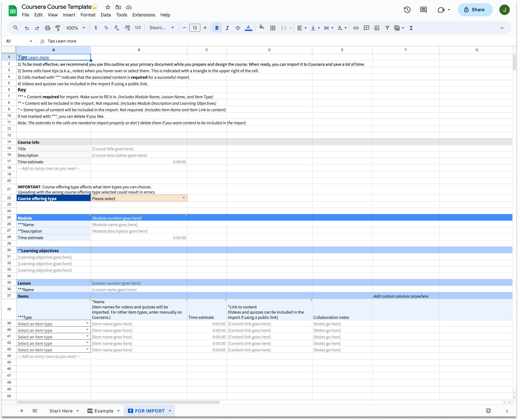Toggle strikethrough formatting
This screenshot has height=420, width=518.
pyautogui.click(x=238, y=28)
